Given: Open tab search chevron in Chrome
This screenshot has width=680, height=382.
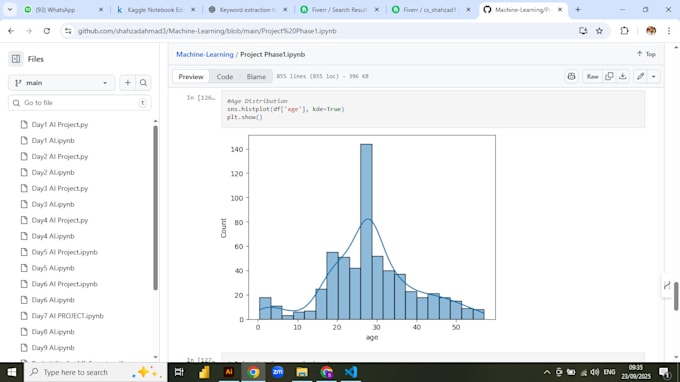Looking at the screenshot, I should coord(10,10).
